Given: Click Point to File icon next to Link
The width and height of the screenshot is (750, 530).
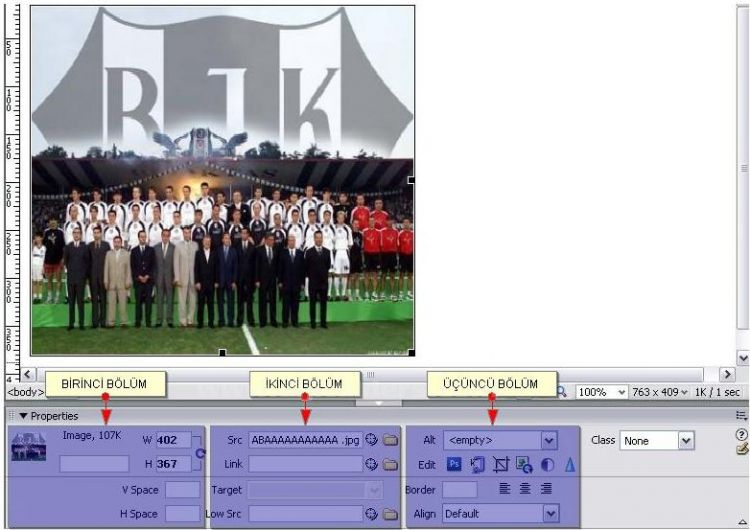Looking at the screenshot, I should 371,464.
